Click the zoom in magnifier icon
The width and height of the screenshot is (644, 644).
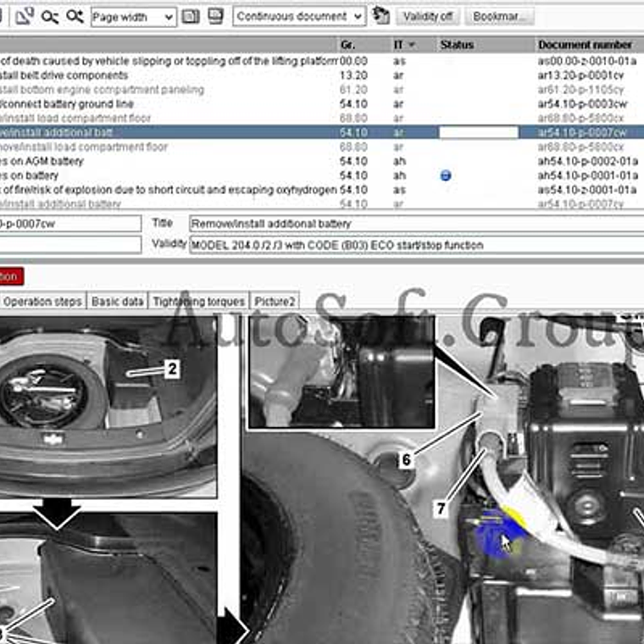click(x=75, y=16)
